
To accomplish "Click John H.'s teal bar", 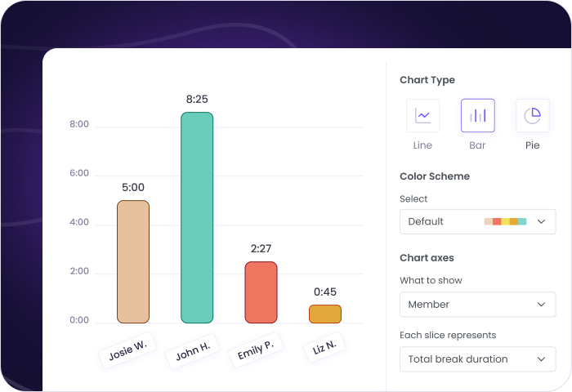I will tap(197, 217).
